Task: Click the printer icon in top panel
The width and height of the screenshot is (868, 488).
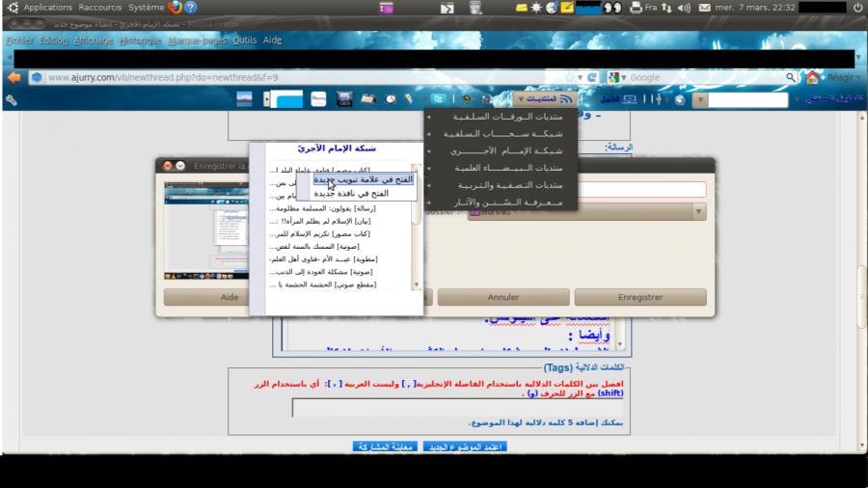Action: [636, 8]
